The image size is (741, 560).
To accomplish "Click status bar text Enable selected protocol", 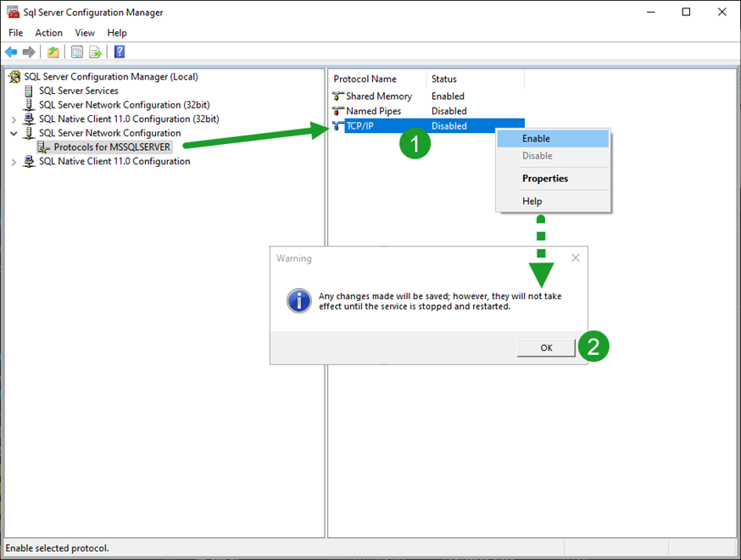I will click(x=57, y=548).
